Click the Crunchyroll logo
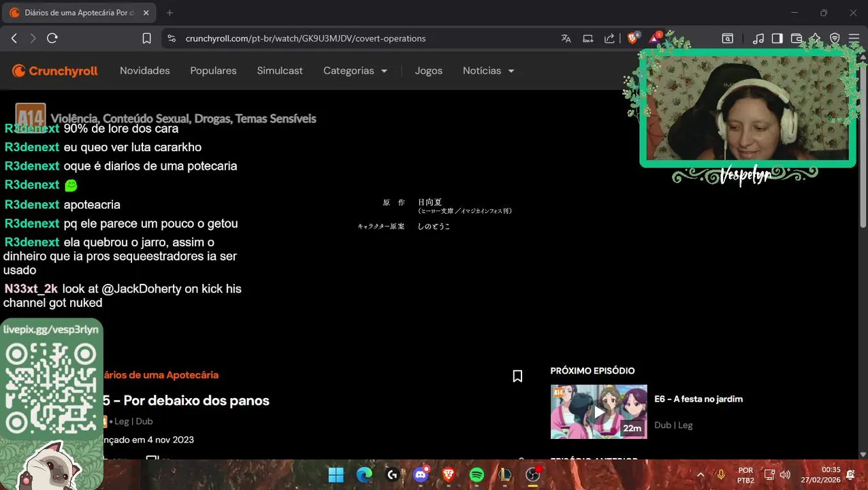Image resolution: width=868 pixels, height=490 pixels. click(x=55, y=71)
